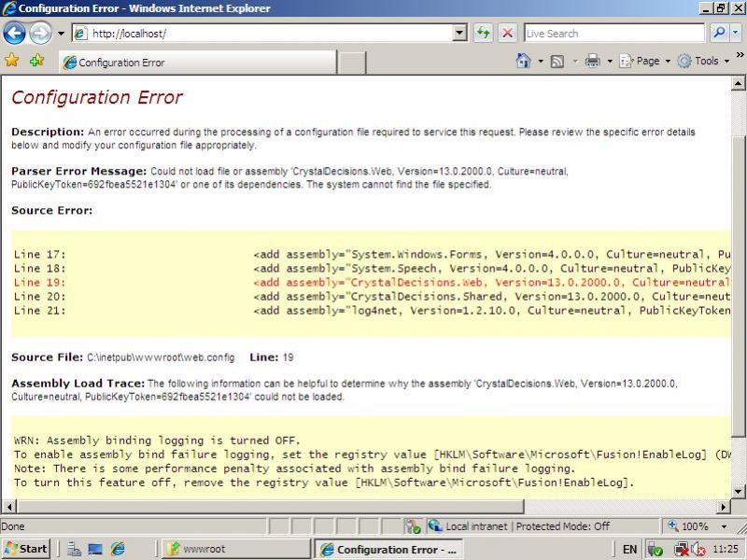This screenshot has height=560, width=747.
Task: Expand the Home button dropdown arrow
Action: click(x=541, y=61)
